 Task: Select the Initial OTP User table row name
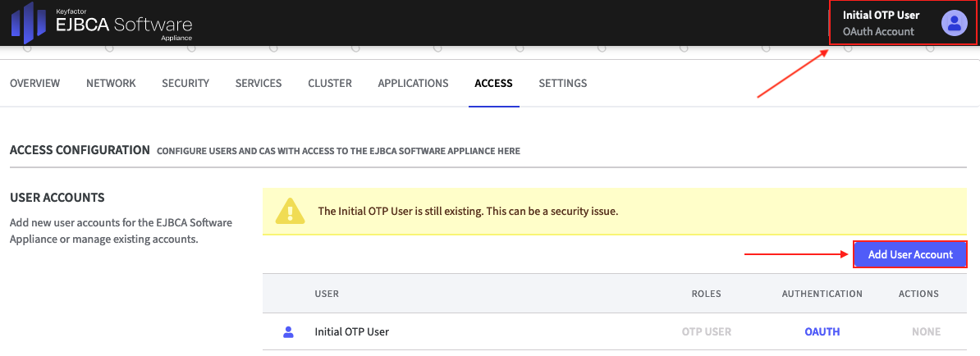(x=351, y=332)
